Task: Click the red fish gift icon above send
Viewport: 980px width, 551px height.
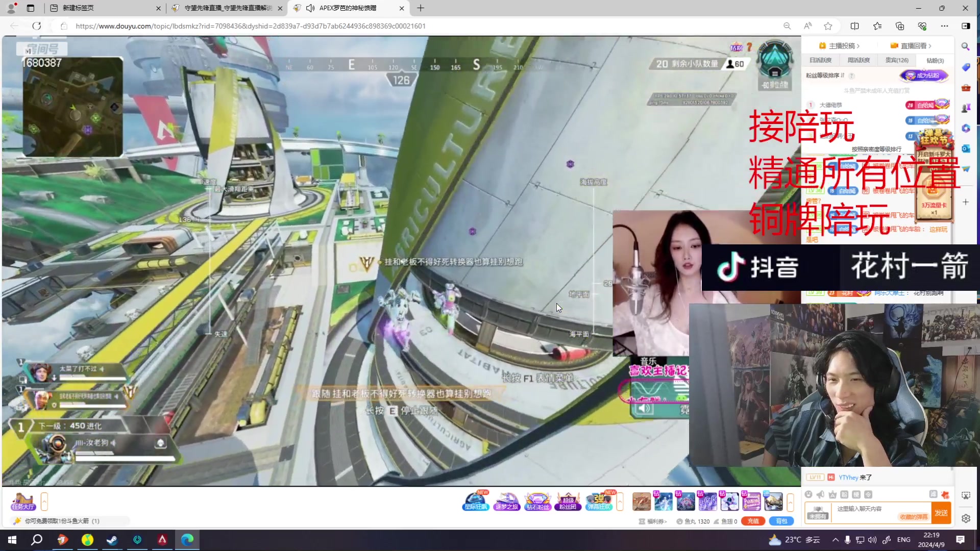Action: point(945,494)
